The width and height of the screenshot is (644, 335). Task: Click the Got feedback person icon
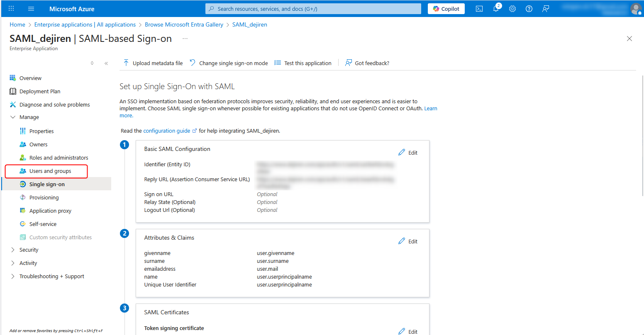[x=349, y=63]
